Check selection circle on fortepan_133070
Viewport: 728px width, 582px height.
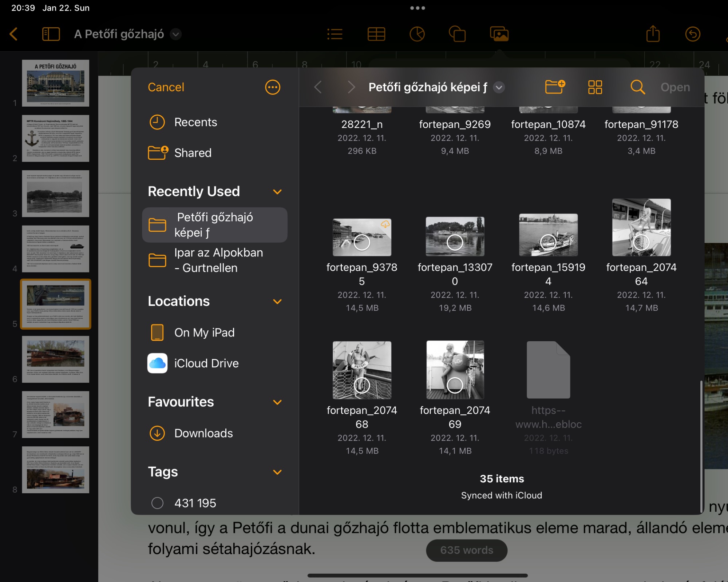tap(455, 242)
